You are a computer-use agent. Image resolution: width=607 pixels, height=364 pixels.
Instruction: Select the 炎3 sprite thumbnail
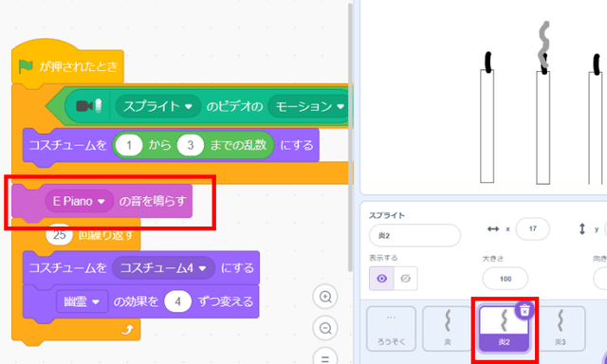click(x=561, y=328)
